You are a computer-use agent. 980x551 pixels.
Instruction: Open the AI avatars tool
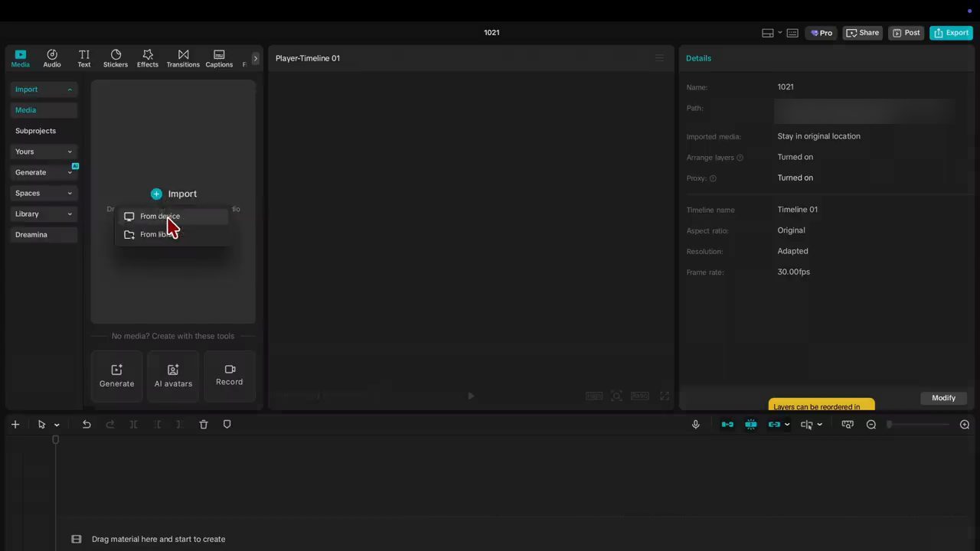point(173,376)
